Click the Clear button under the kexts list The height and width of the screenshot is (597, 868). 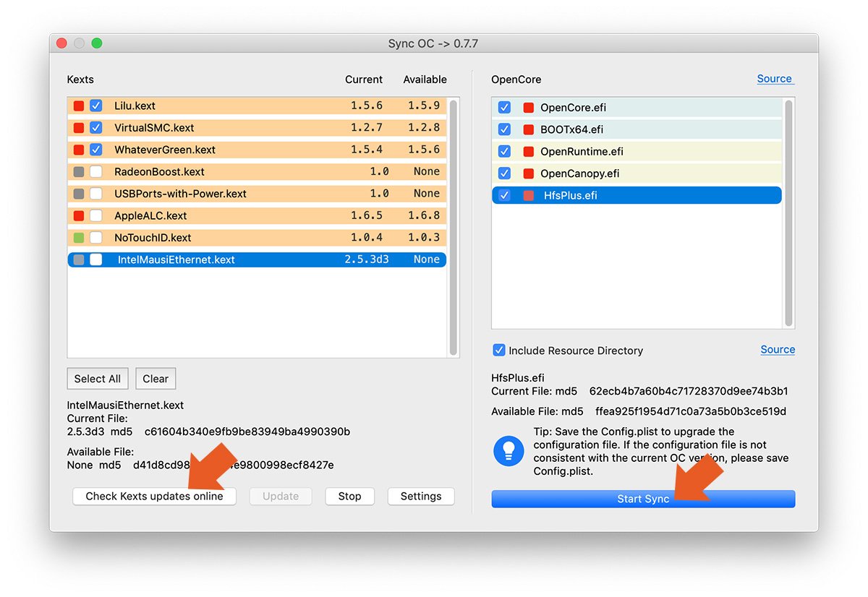tap(156, 379)
